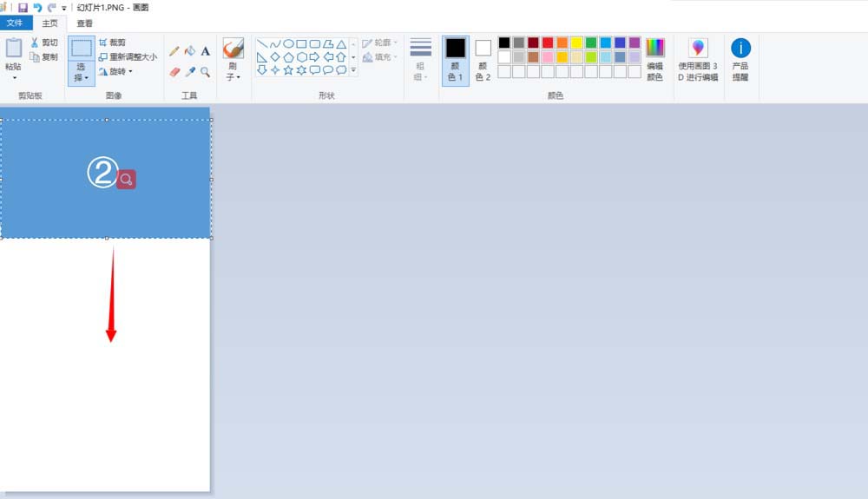Screen dimensions: 868x499
Task: Click 使用画图 3D 进行编辑 button
Action: (x=698, y=60)
